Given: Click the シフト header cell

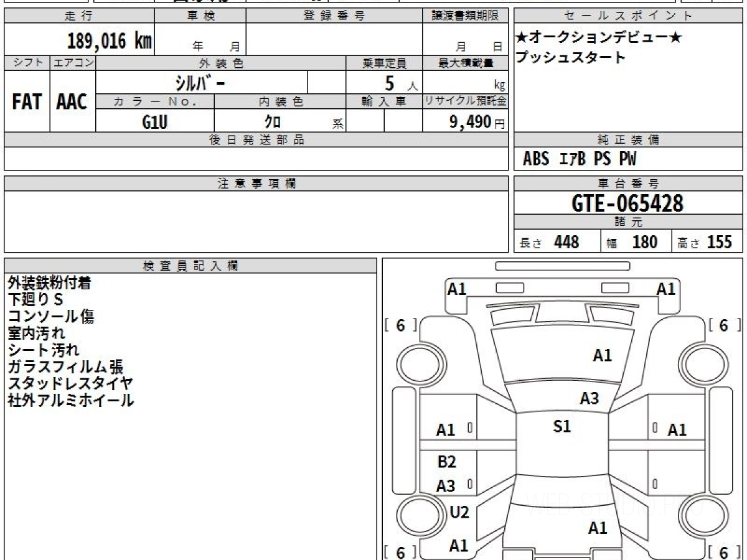Looking at the screenshot, I should point(27,63).
